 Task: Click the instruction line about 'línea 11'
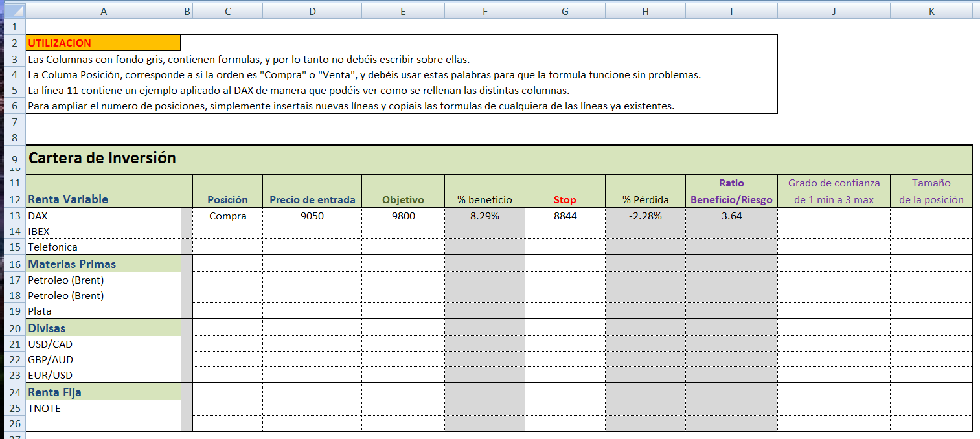(299, 90)
